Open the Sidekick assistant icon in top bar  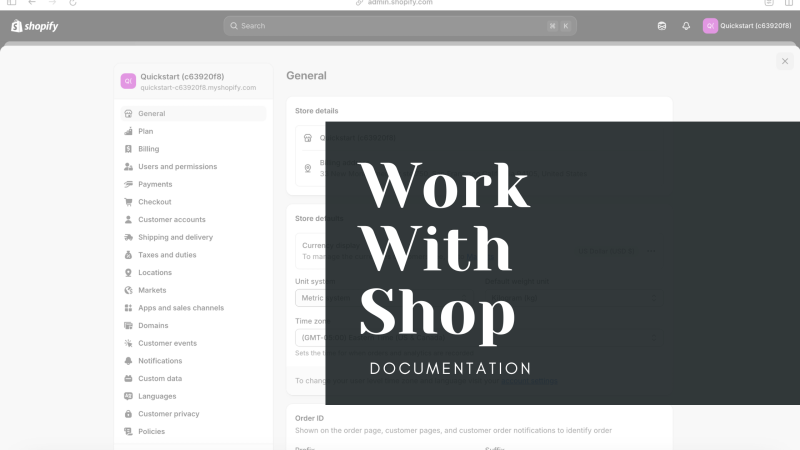coord(662,26)
